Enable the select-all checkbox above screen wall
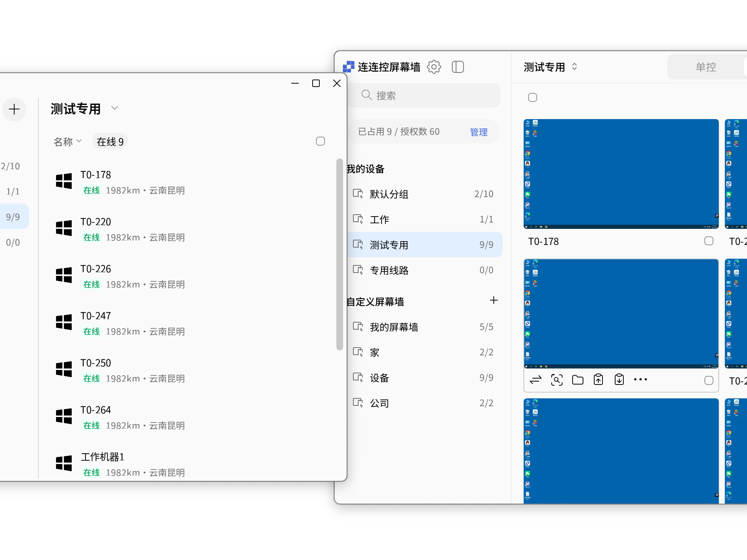The height and width of the screenshot is (560, 747). point(532,97)
